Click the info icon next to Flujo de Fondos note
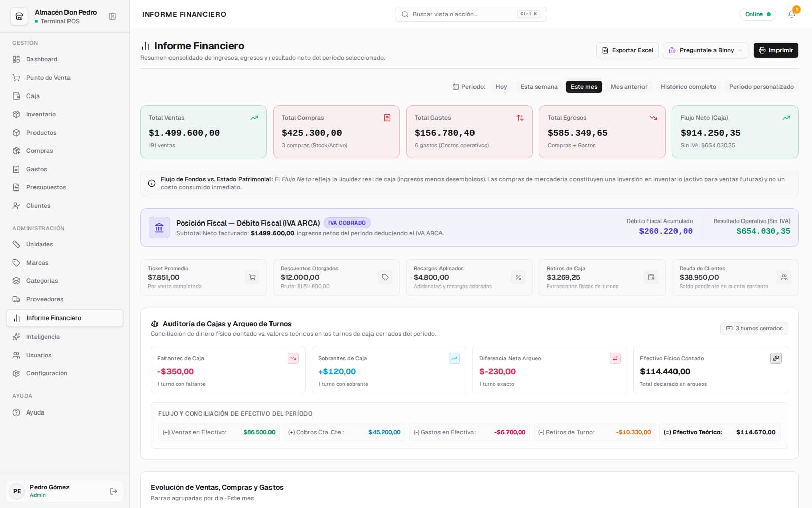Screen dimensions: 812x508 coord(152,183)
